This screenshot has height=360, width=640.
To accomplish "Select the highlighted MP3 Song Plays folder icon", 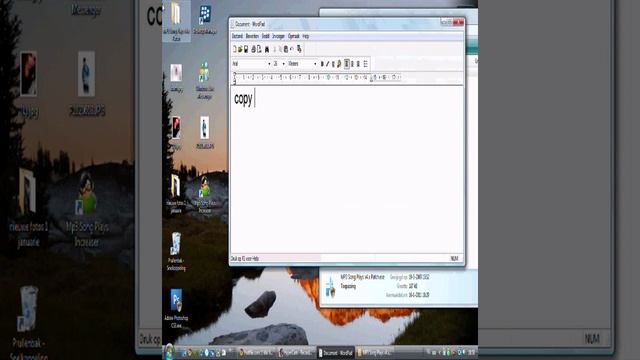I will [x=176, y=21].
